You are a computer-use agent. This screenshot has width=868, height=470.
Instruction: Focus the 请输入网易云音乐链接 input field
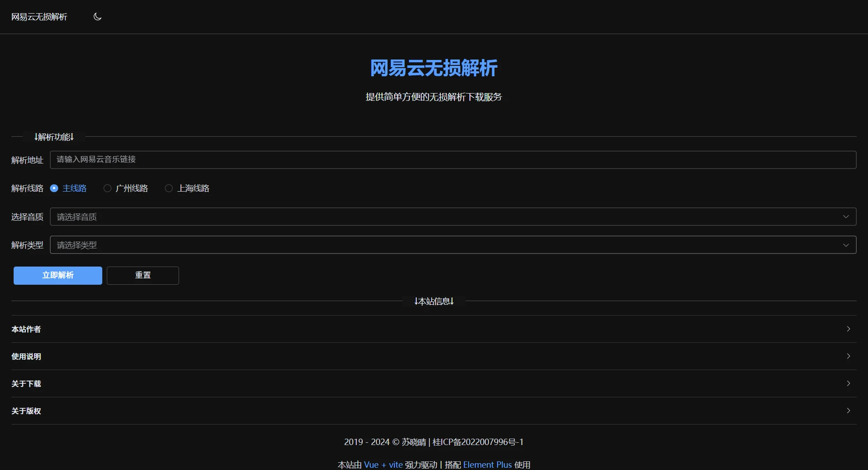[453, 160]
